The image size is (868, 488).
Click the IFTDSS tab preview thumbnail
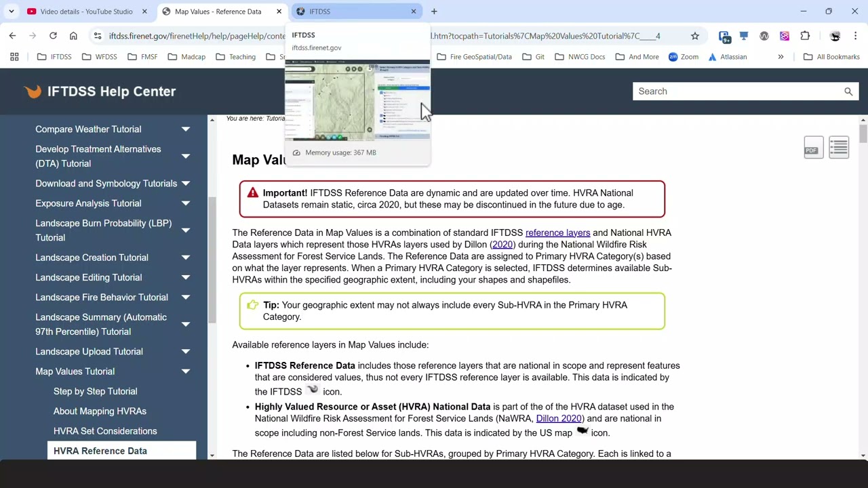pos(357,100)
